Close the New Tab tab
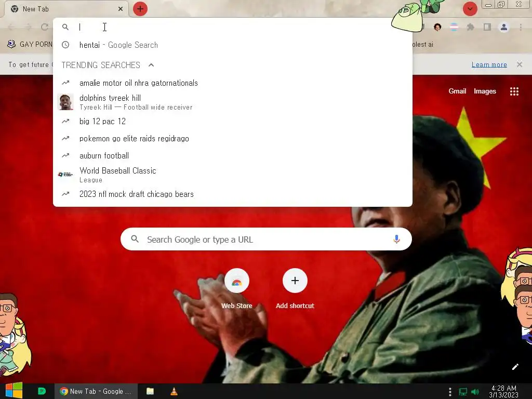The width and height of the screenshot is (532, 399). [121, 9]
